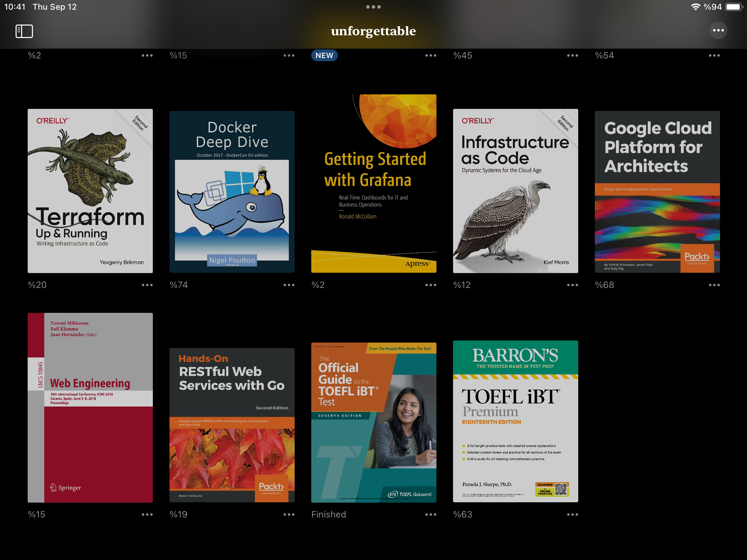The width and height of the screenshot is (747, 560).
Task: Open options for Hands-On RESTful Web Services
Action: coord(289,515)
